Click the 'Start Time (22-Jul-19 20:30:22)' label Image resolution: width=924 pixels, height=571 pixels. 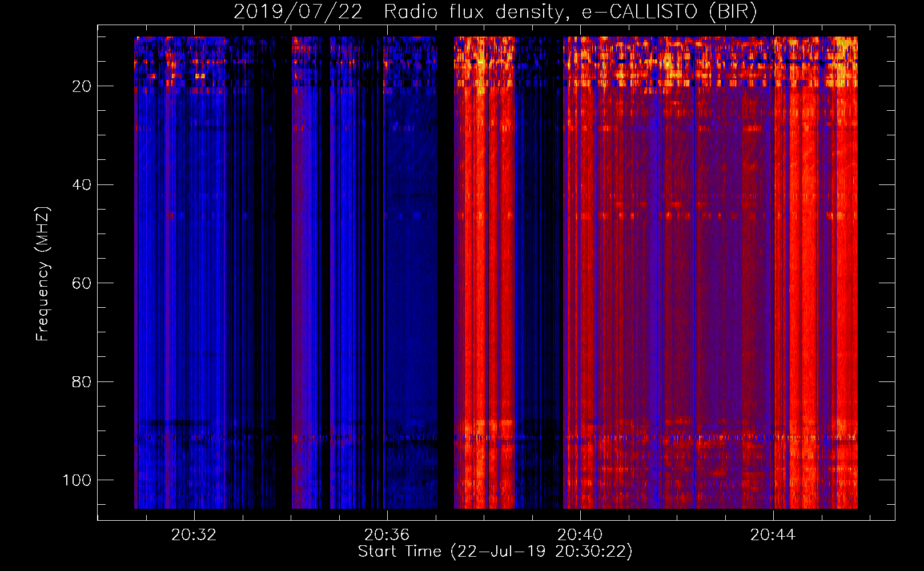[495, 552]
